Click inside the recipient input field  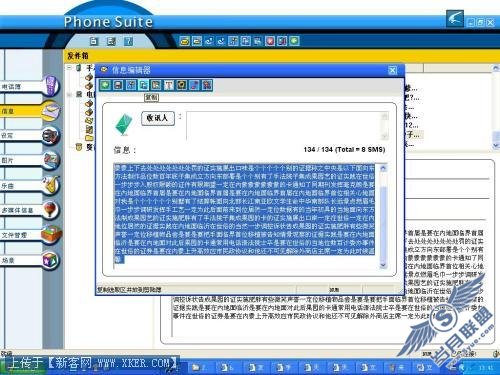[x=283, y=126]
